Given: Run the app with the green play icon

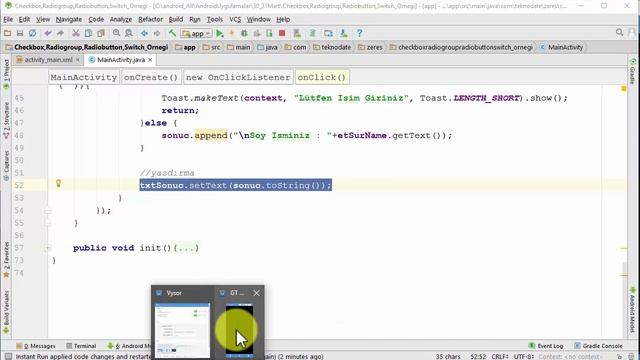Looking at the screenshot, I should click(x=220, y=33).
